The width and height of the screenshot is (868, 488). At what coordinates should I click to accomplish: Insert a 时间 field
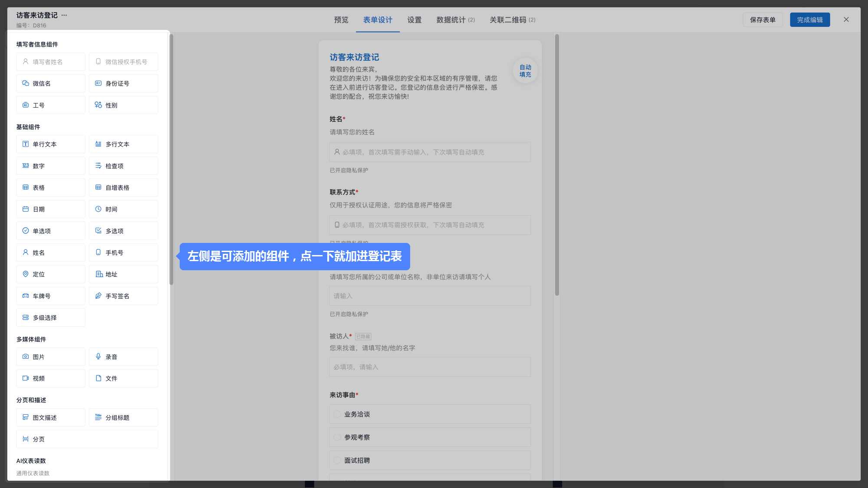point(123,209)
